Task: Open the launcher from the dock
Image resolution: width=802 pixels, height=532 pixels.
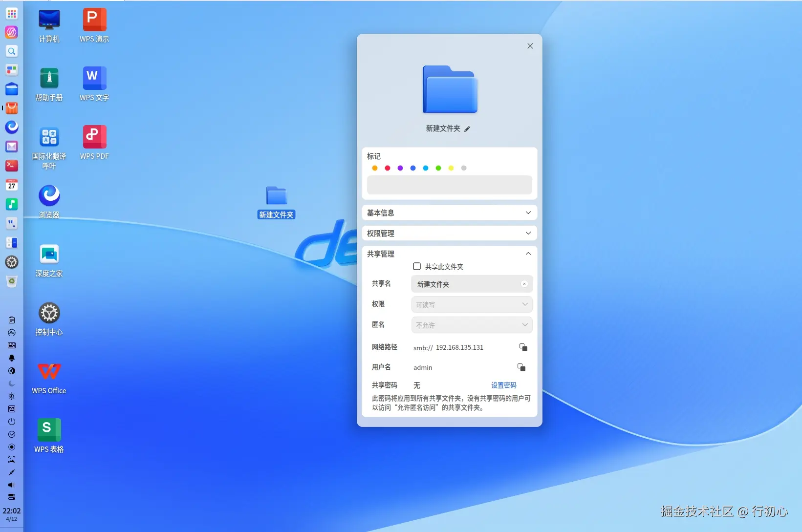Action: [12, 13]
